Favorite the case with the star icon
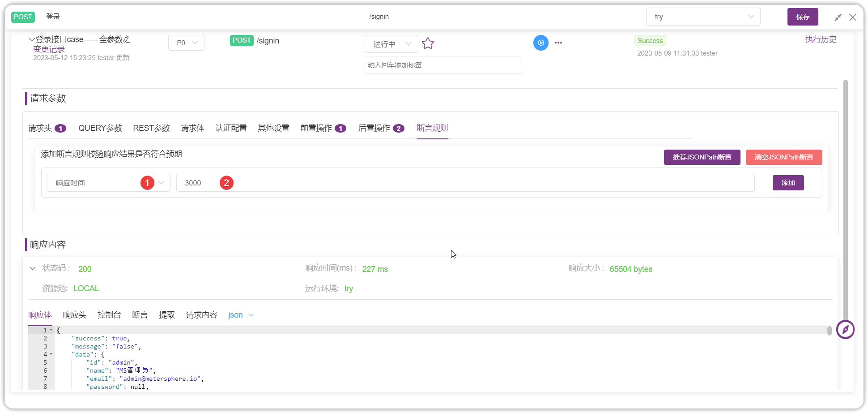 [428, 43]
